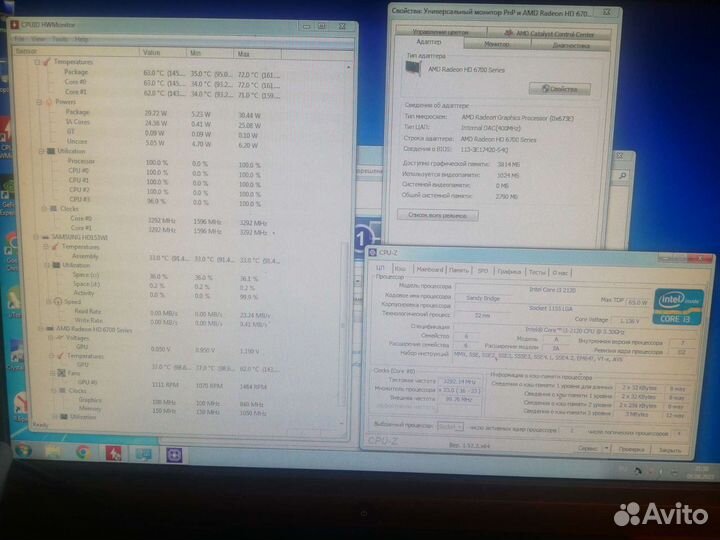Click the voltage icon beside Voltages
This screenshot has height=540, width=720.
click(x=60, y=338)
